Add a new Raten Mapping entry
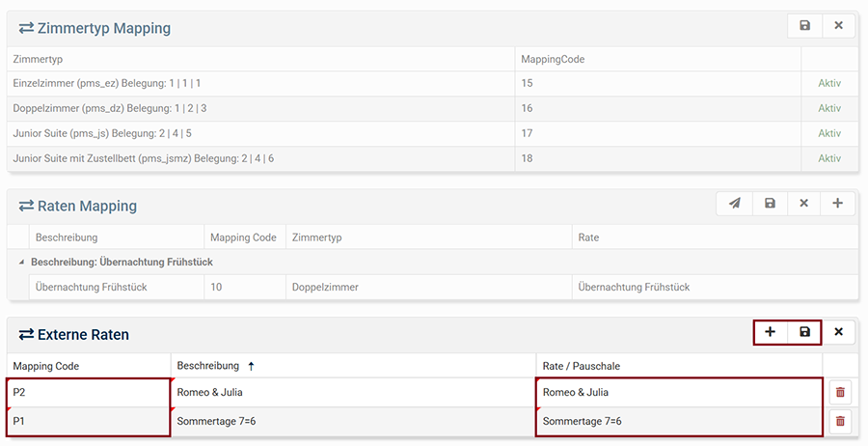Screen dimensions: 868x446 (x=837, y=204)
